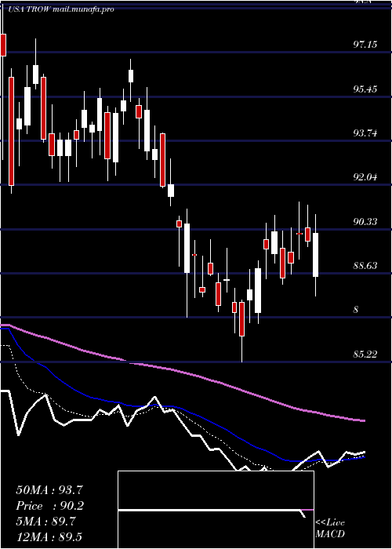
Task: Click inside the MACD inset chart box
Action: pos(216,510)
